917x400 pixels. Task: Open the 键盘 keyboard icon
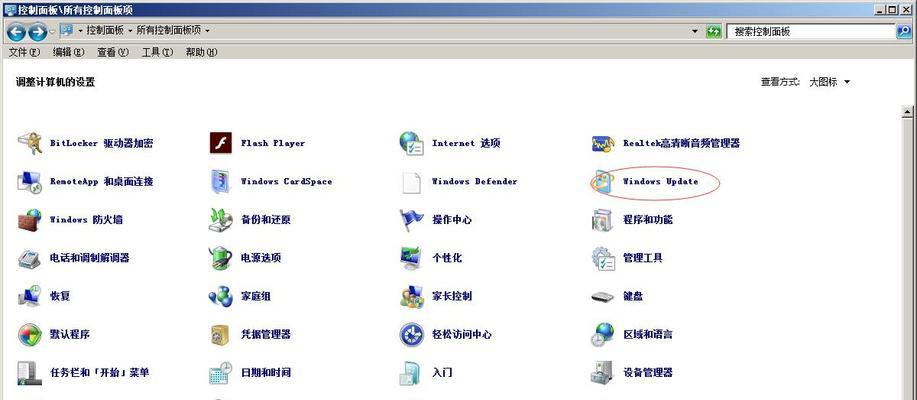click(603, 297)
